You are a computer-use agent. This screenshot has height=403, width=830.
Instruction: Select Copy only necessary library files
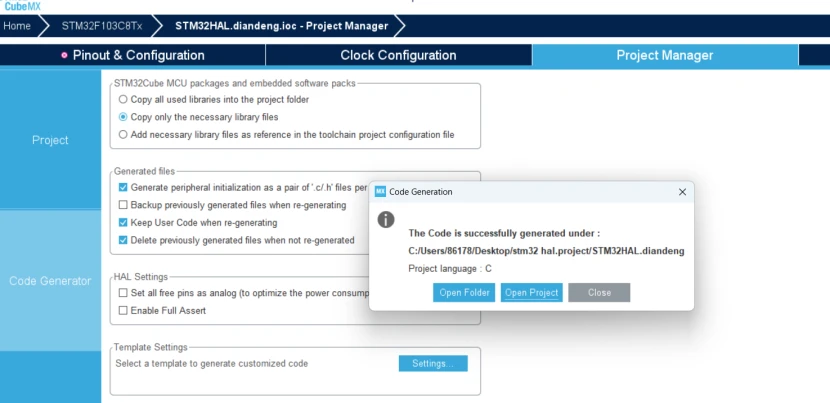(x=123, y=117)
